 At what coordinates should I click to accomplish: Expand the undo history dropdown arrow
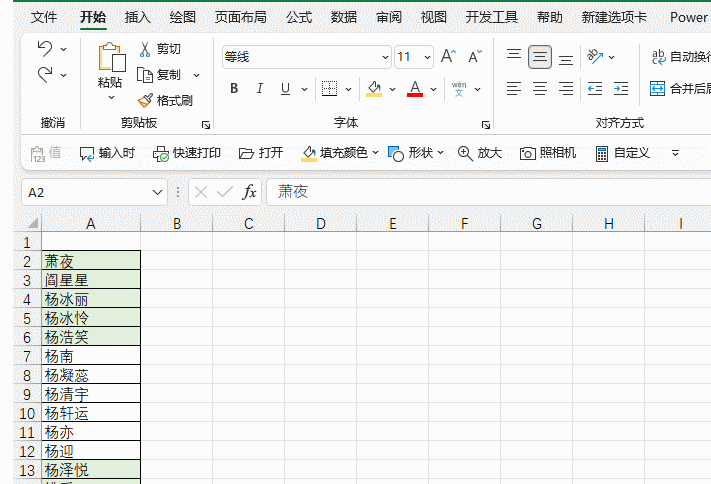pyautogui.click(x=64, y=49)
